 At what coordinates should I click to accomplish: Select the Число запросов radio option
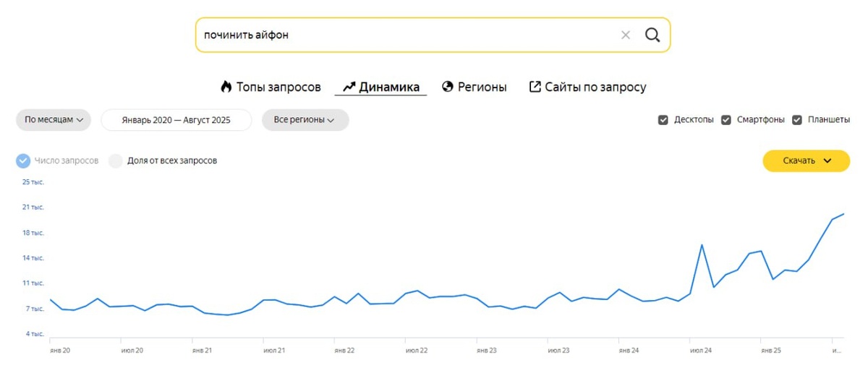click(x=23, y=161)
